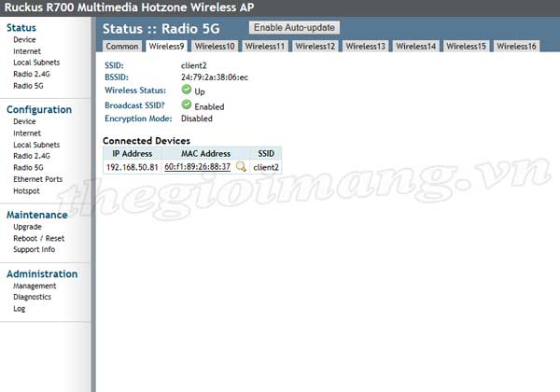
Task: Click the IP Address column header
Action: pos(133,153)
